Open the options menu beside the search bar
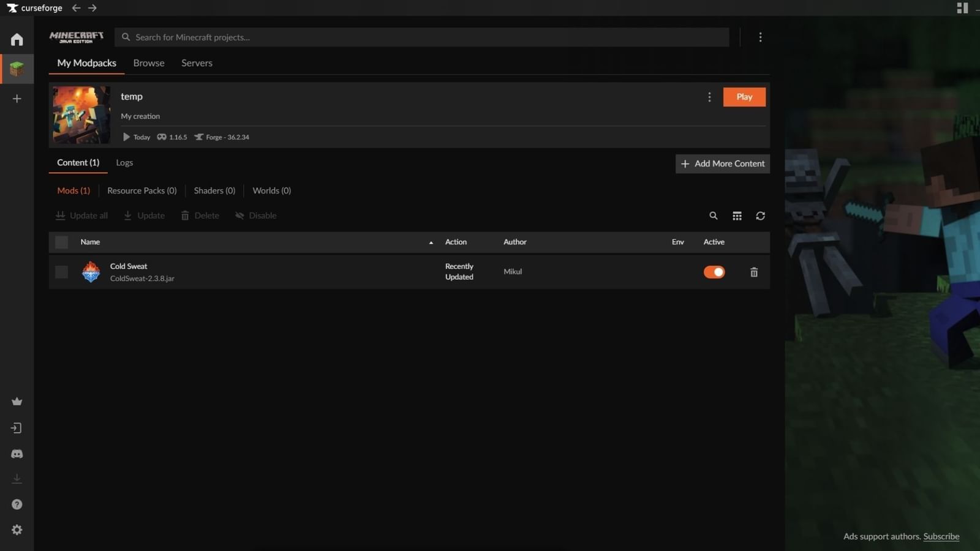This screenshot has height=551, width=980. click(760, 37)
